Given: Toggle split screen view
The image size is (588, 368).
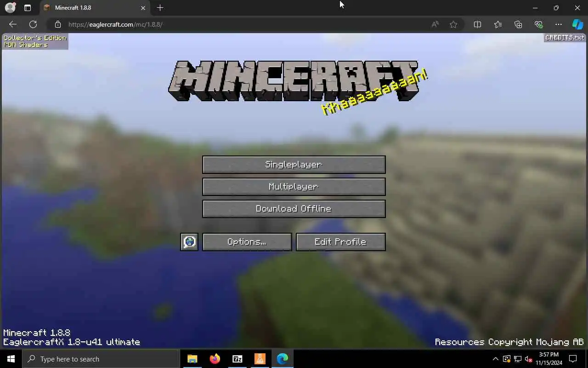Looking at the screenshot, I should [x=477, y=24].
